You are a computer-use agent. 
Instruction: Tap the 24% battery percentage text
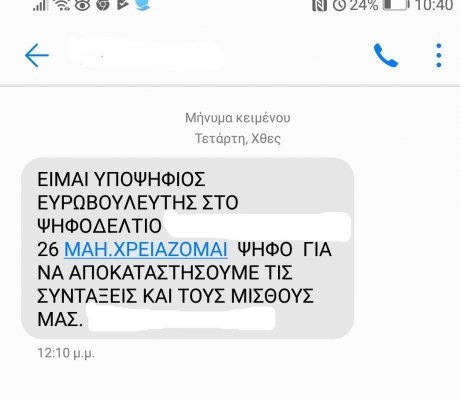(x=364, y=5)
